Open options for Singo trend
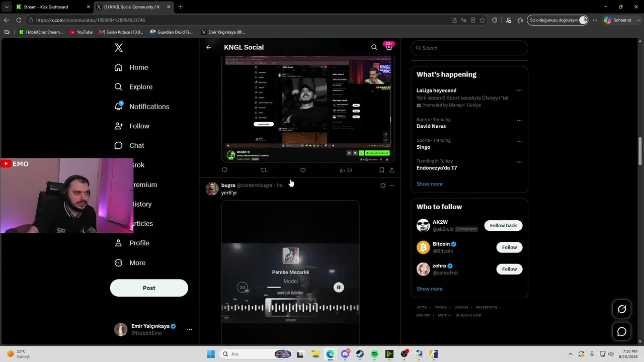The width and height of the screenshot is (644, 362). [519, 141]
